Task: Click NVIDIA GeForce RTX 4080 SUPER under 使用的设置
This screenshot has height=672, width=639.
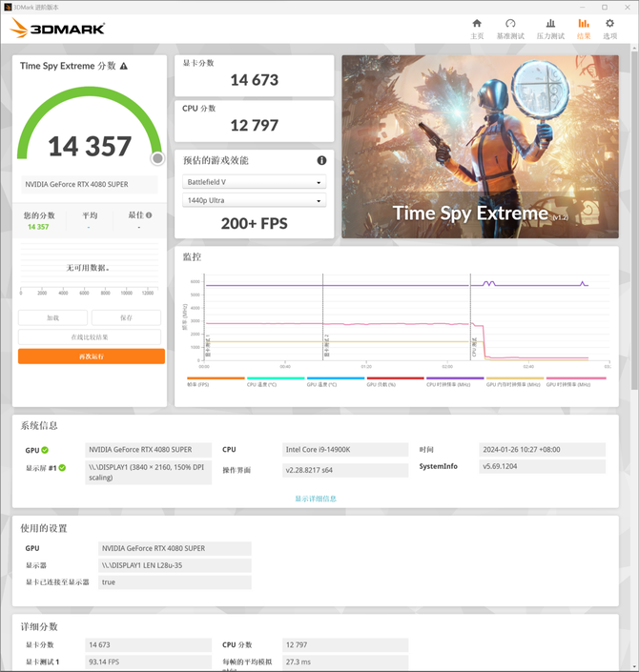Action: [175, 549]
